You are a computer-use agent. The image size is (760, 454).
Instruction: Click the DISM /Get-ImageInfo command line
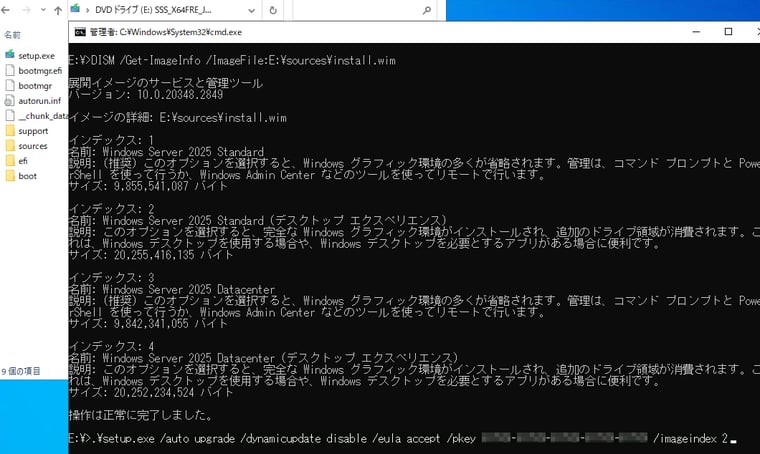pos(232,61)
